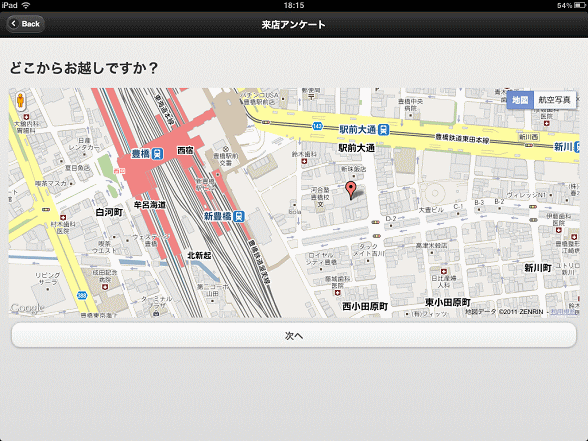Click the 新豊橋 station label
The width and height of the screenshot is (588, 441).
[218, 216]
